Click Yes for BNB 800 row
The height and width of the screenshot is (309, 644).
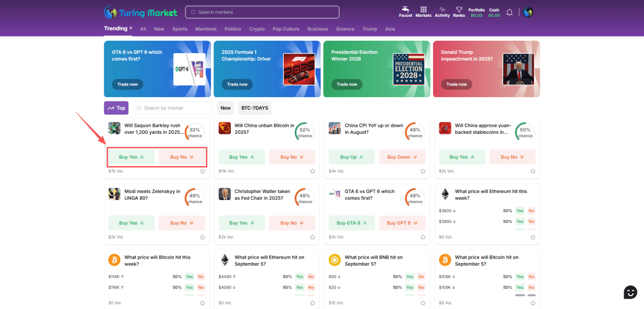(410, 277)
